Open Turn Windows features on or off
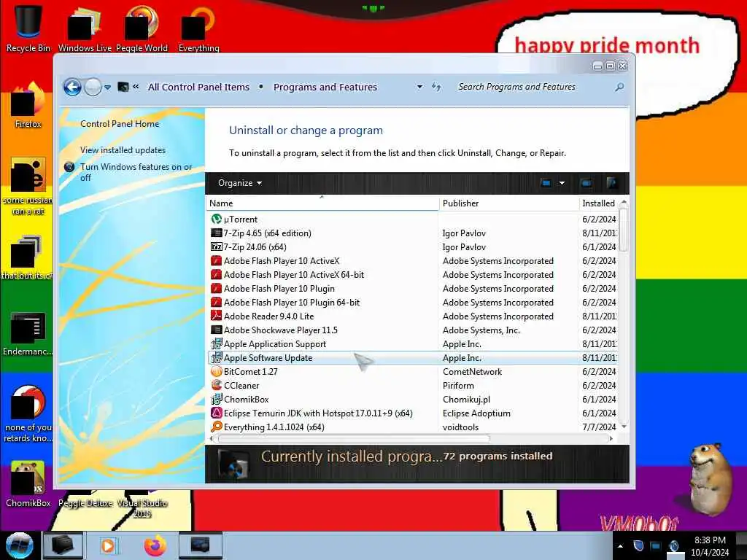This screenshot has height=560, width=747. [136, 172]
